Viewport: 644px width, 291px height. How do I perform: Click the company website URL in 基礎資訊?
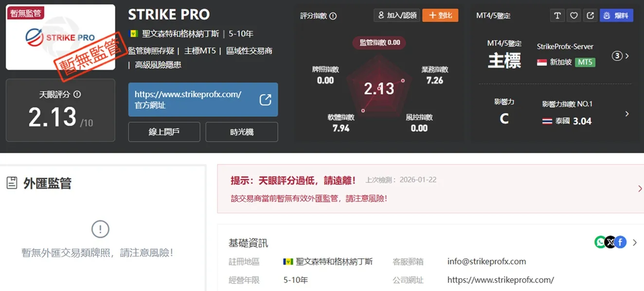click(501, 280)
